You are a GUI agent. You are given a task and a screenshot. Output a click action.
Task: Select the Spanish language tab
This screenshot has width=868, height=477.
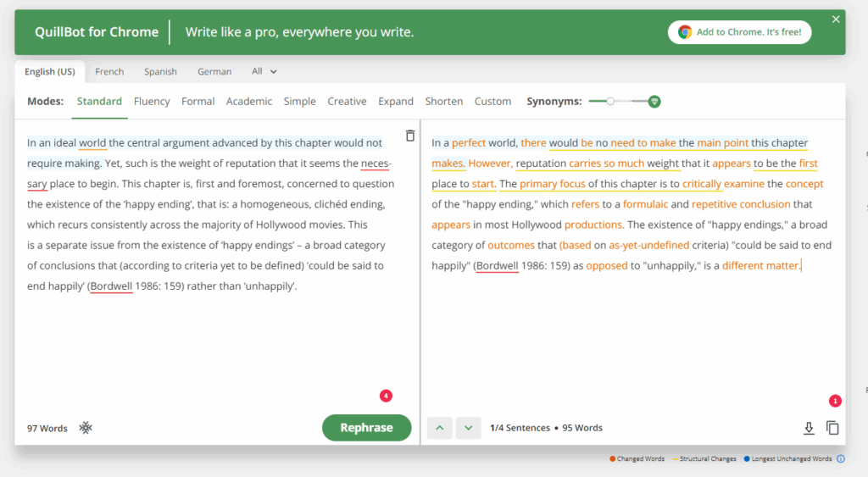[160, 72]
